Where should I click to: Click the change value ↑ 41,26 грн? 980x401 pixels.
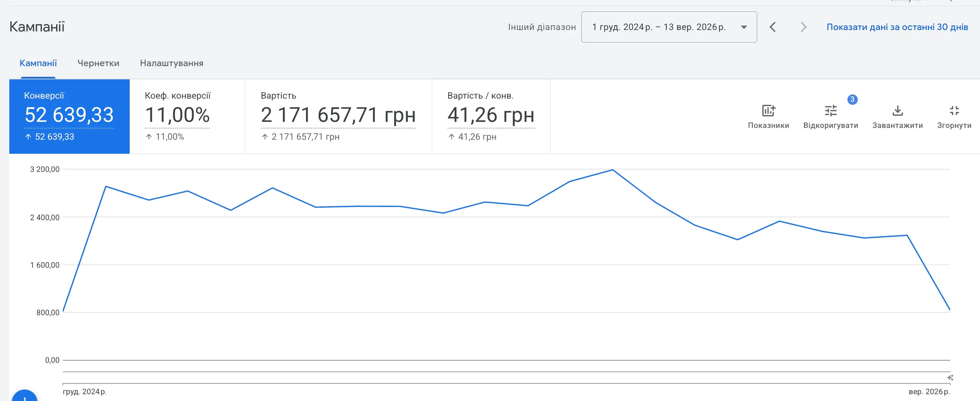pos(472,137)
